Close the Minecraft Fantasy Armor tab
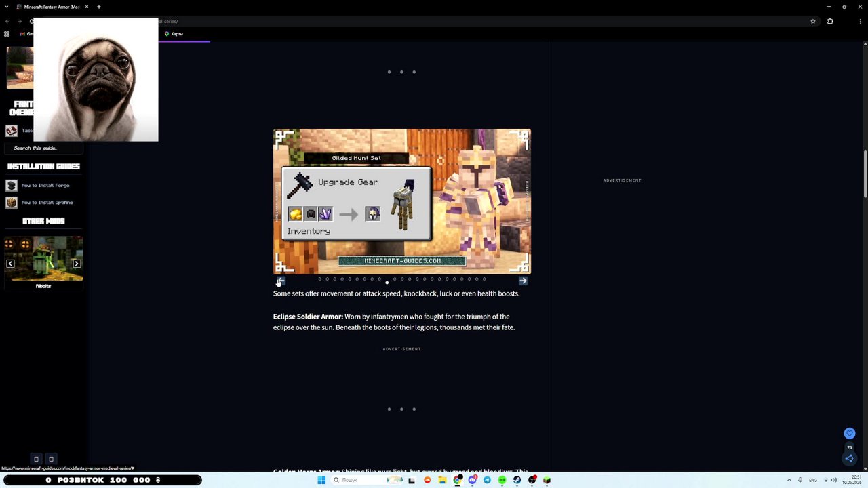Image resolution: width=868 pixels, height=488 pixels. [x=88, y=7]
